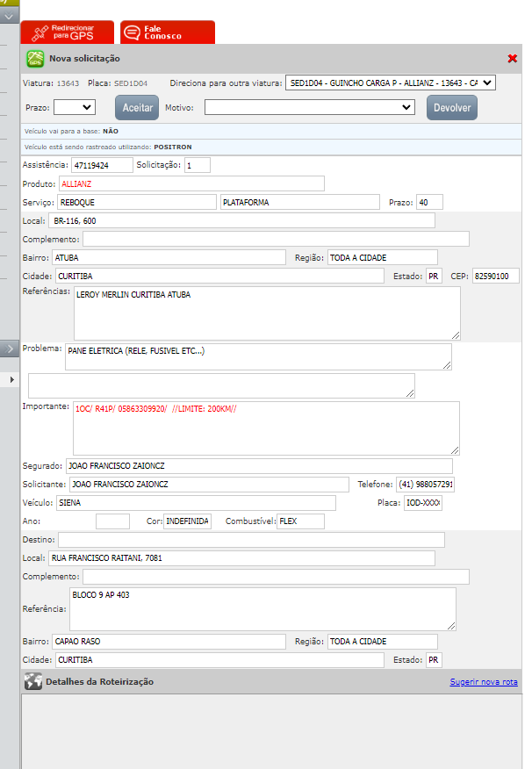The image size is (532, 769).
Task: Open the Prazo dropdown beside Aceitar
Action: 74,107
